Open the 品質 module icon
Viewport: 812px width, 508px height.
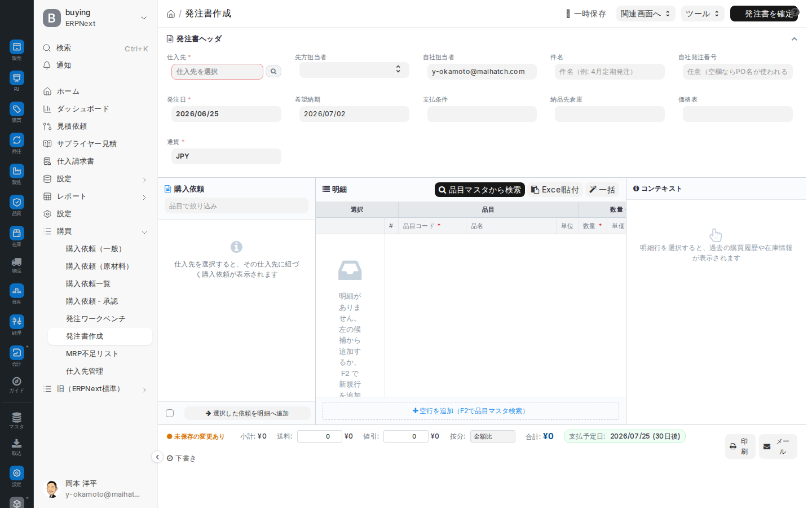click(x=17, y=202)
